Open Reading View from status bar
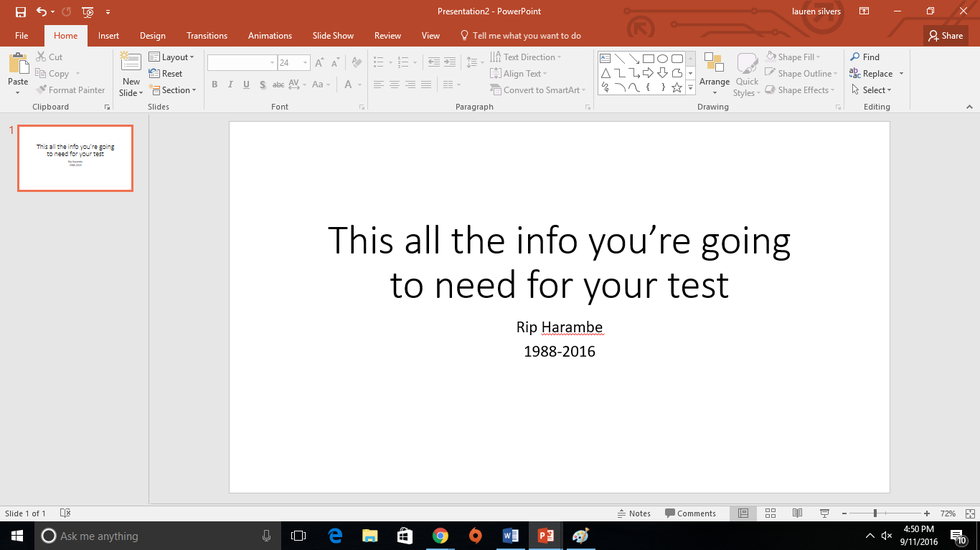 point(795,513)
